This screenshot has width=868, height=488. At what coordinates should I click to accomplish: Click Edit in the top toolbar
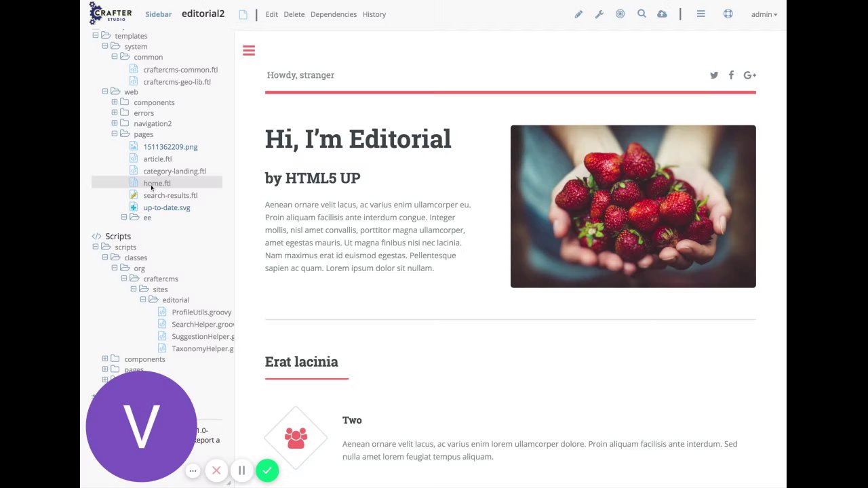pyautogui.click(x=272, y=14)
